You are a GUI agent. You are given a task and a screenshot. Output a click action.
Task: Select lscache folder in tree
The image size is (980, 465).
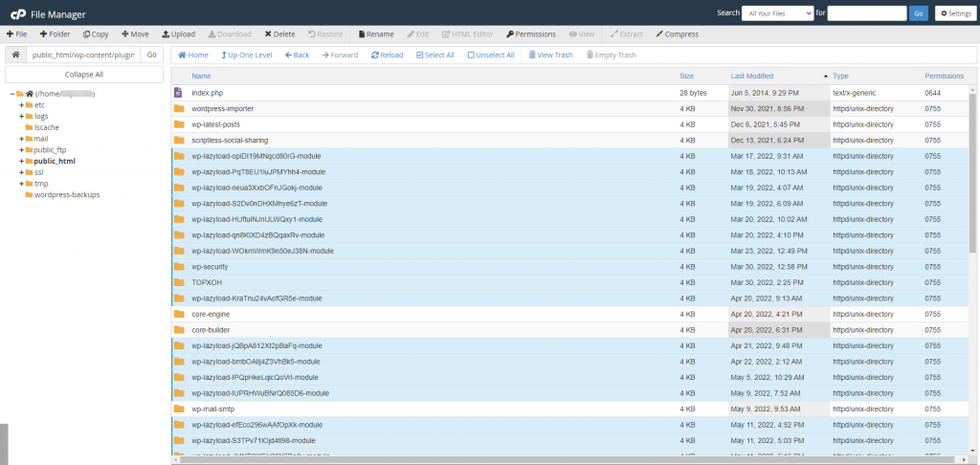click(x=46, y=127)
